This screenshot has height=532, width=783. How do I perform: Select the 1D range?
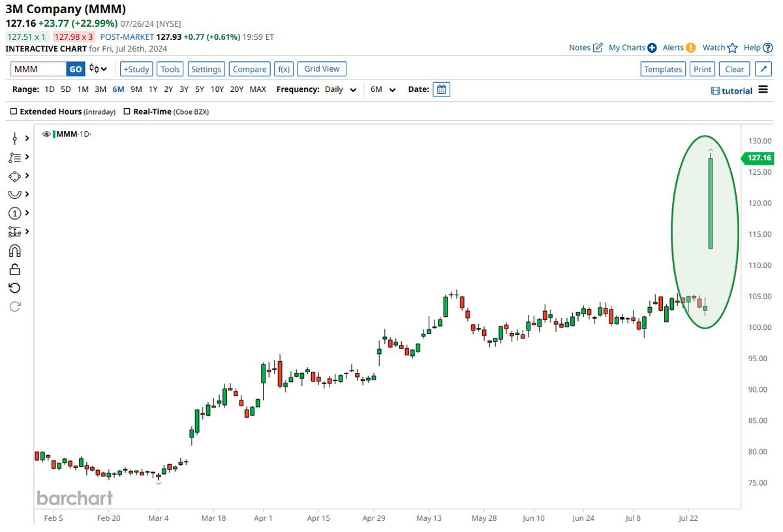50,89
